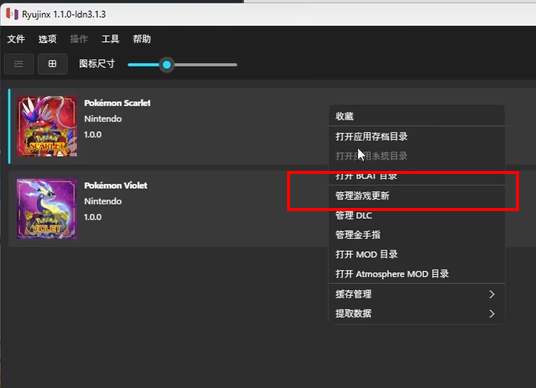The width and height of the screenshot is (536, 388).
Task: Open the 文件 menu
Action: tap(16, 39)
